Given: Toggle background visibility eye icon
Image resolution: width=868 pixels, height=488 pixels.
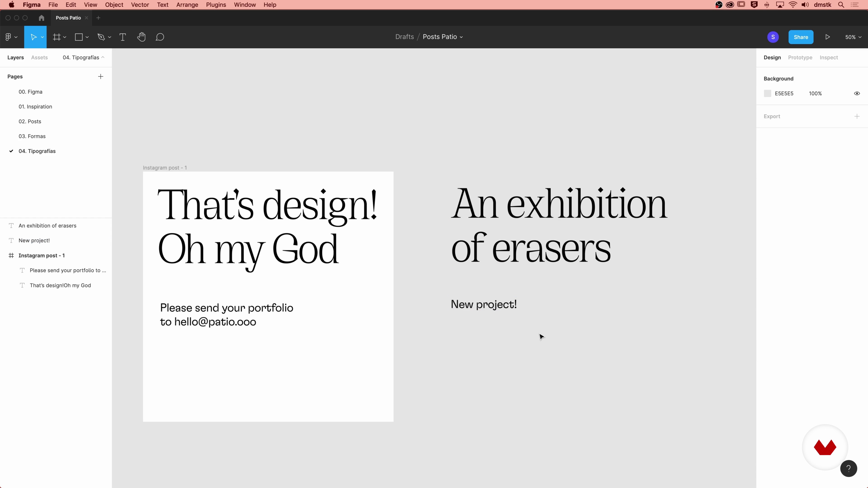Looking at the screenshot, I should (x=857, y=93).
